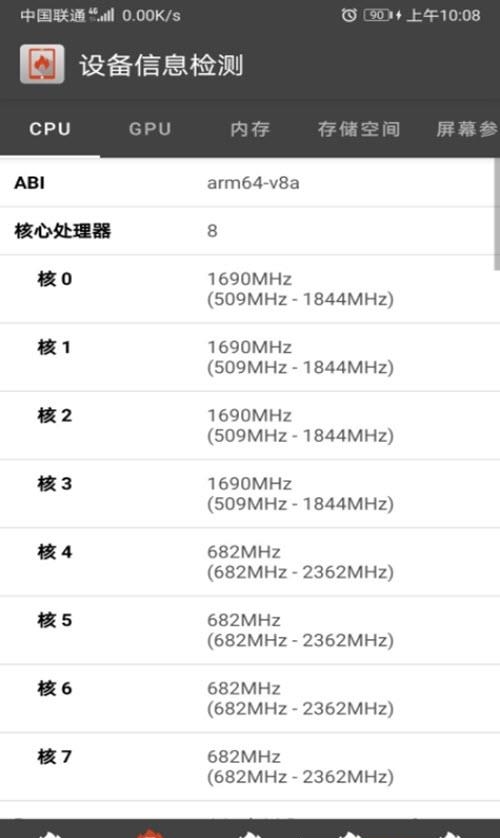Tap the ABI arm64-v8a row

[x=247, y=183]
